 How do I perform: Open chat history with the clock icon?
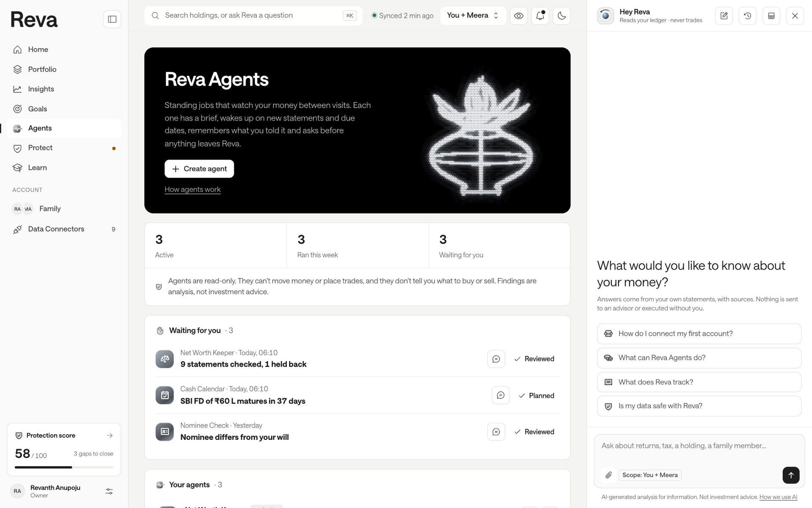click(747, 16)
